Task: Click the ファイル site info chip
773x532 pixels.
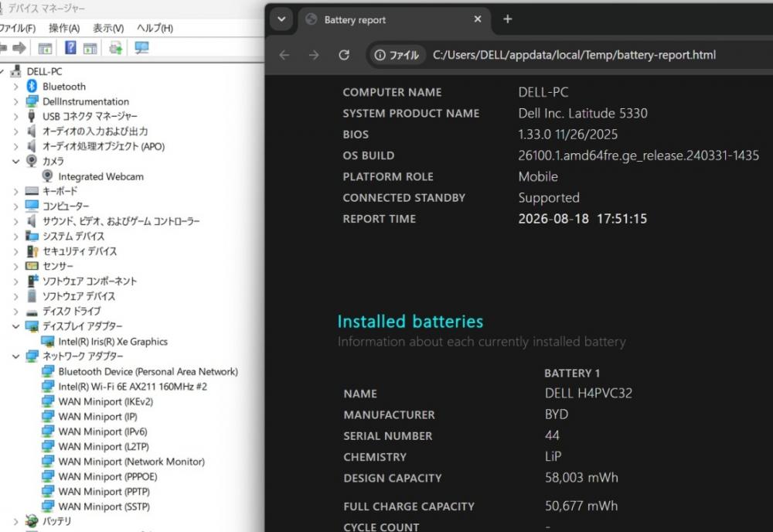Action: pos(397,55)
